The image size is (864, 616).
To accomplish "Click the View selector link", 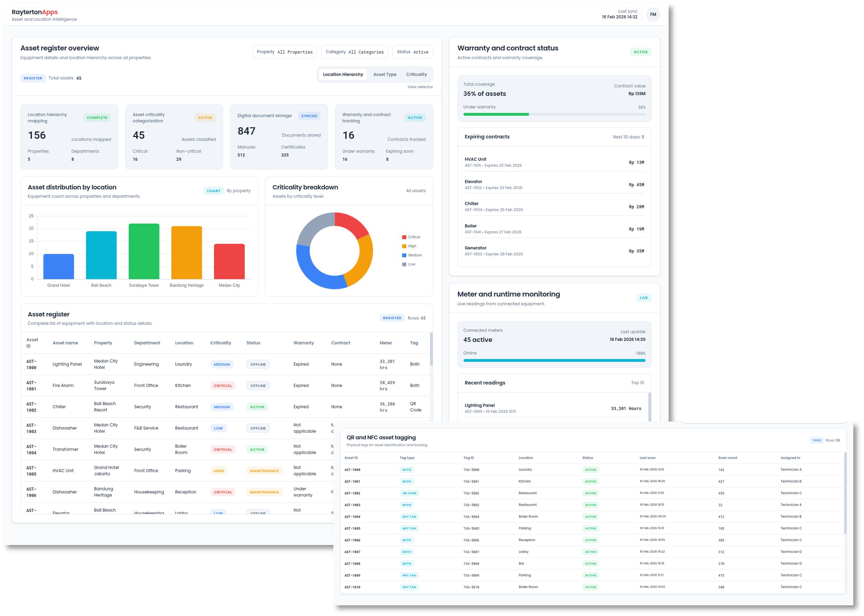I will (x=420, y=87).
